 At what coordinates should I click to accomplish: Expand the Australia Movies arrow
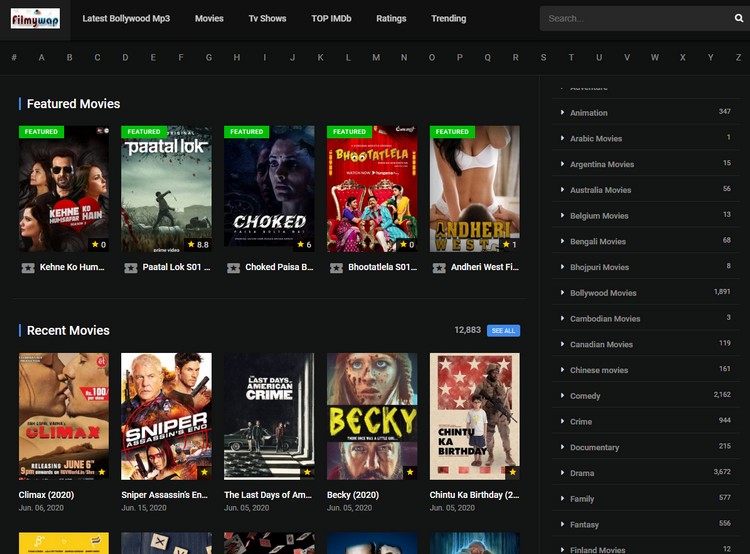(x=562, y=190)
